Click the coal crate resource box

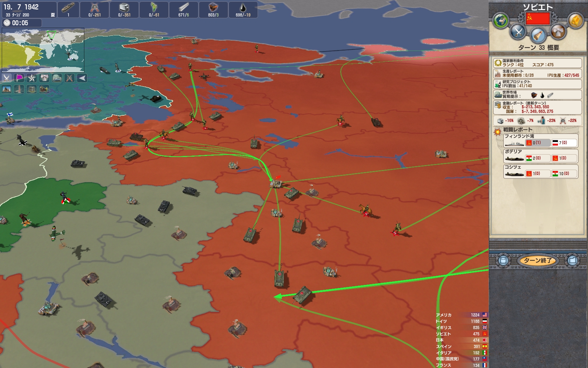(x=213, y=9)
